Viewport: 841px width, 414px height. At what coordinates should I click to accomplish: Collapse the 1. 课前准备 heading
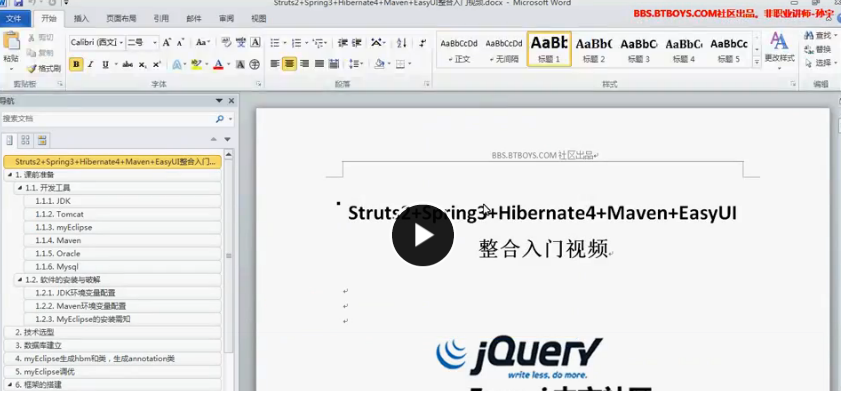(10, 175)
